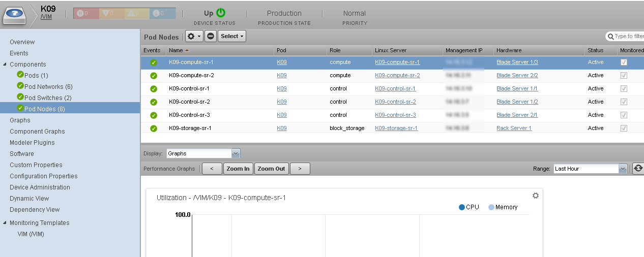Open the Select dropdown in Pod Nodes
Screen dimensions: 644x257
click(232, 36)
